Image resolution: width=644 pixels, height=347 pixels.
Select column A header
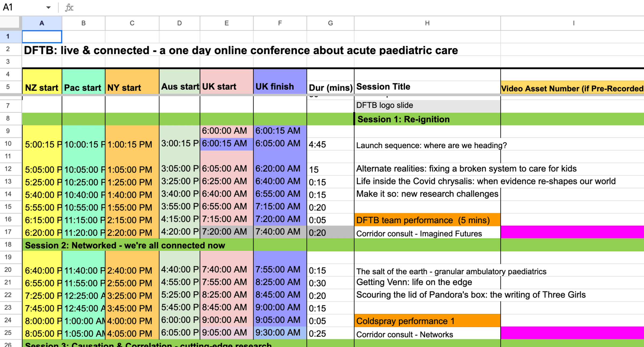tap(42, 23)
